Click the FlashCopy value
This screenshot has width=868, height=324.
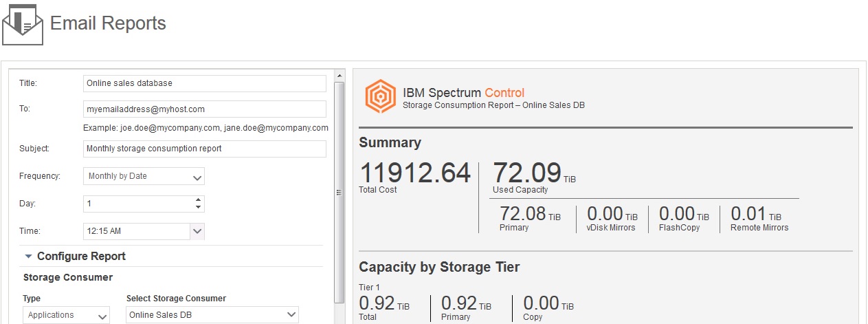pos(684,214)
